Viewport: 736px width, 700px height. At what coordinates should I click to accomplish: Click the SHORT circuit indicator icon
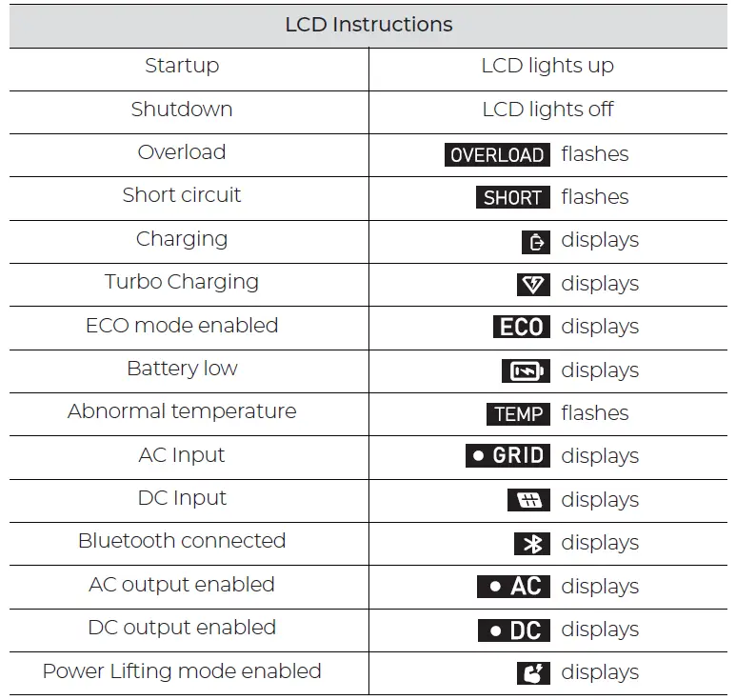tap(512, 198)
